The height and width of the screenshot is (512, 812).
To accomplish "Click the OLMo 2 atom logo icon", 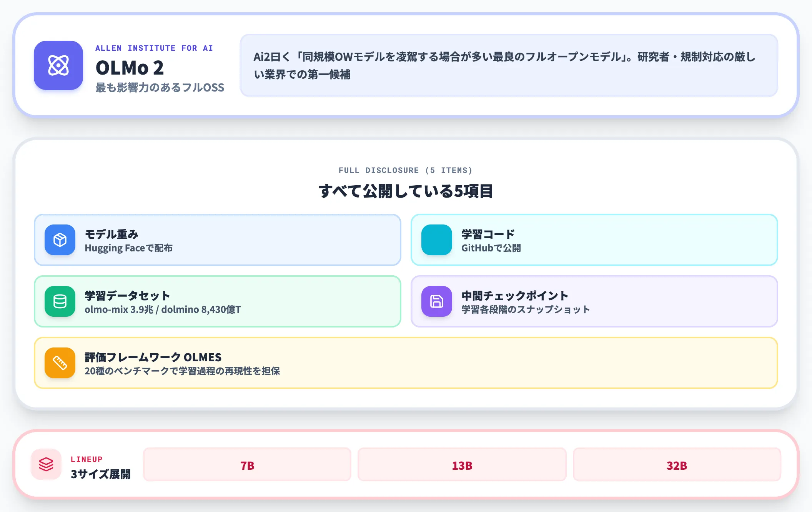I will (x=58, y=65).
